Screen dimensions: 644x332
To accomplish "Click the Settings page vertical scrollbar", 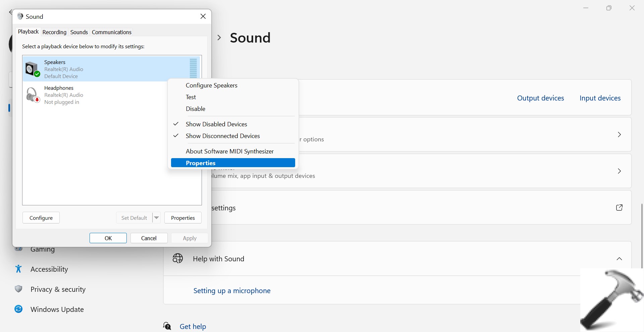I will pyautogui.click(x=642, y=235).
